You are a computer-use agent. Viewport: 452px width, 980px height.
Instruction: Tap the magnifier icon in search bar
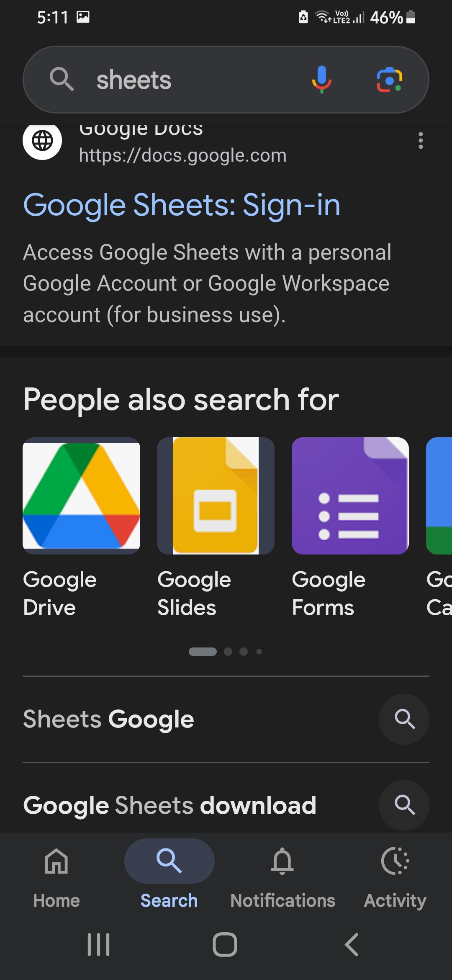pyautogui.click(x=62, y=80)
